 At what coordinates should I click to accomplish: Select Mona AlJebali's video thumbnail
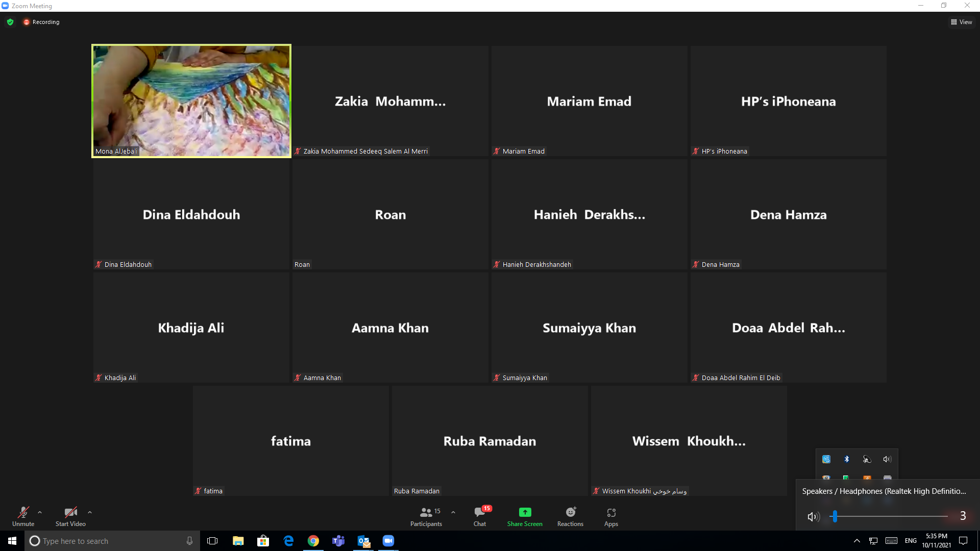[x=191, y=101]
